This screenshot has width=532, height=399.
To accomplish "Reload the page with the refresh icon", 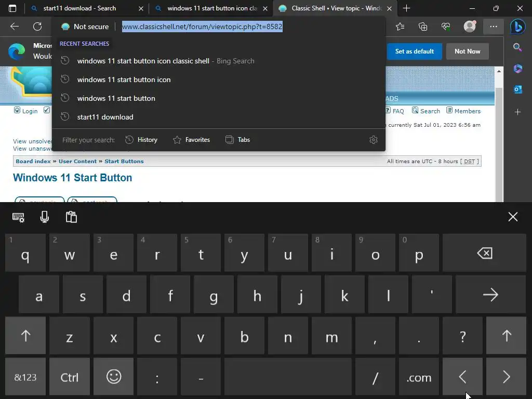I will 37,26.
